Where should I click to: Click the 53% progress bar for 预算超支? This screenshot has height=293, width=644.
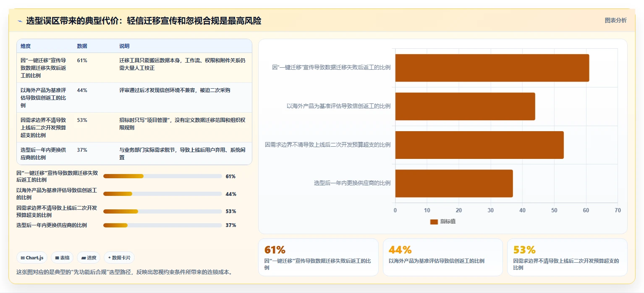162,211
